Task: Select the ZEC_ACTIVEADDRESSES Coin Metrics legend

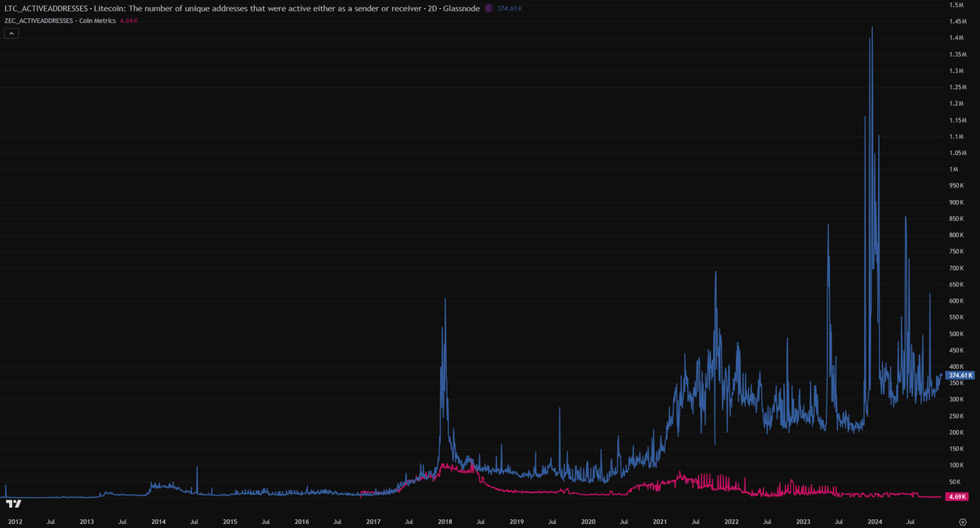Action: click(60, 20)
